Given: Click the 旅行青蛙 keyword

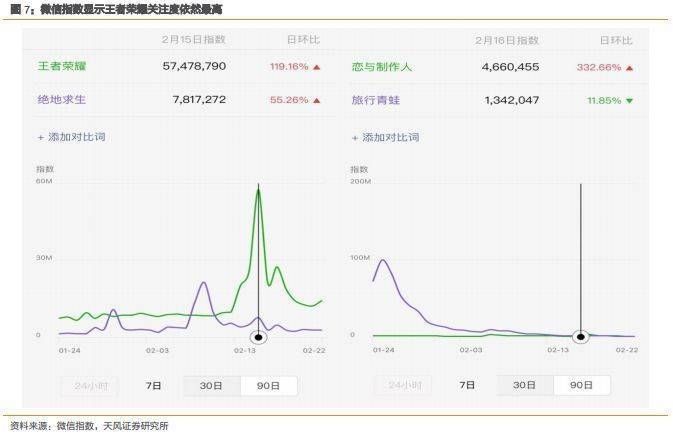Looking at the screenshot, I should (x=376, y=100).
